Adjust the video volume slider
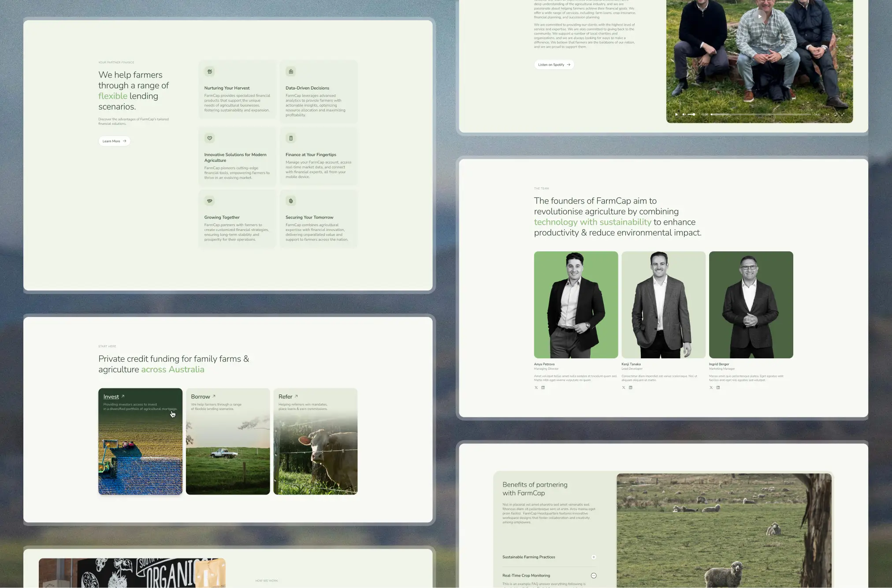Viewport: 892px width, 588px height. (x=691, y=114)
